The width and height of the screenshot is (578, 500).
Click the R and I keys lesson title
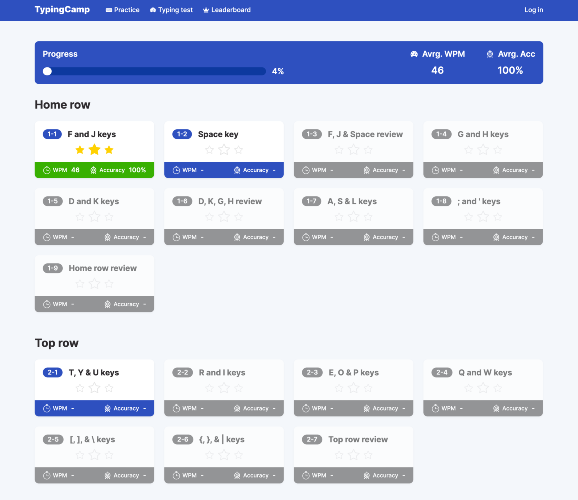[x=222, y=372]
